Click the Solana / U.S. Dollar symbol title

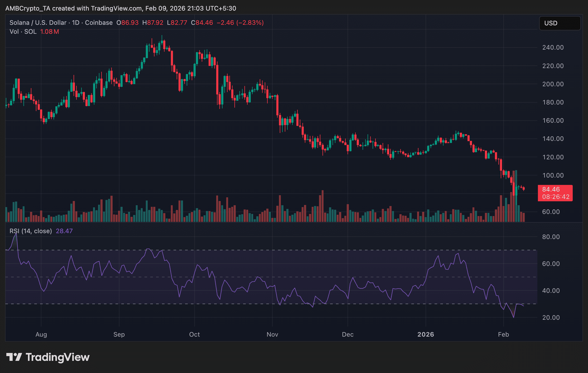pos(38,23)
